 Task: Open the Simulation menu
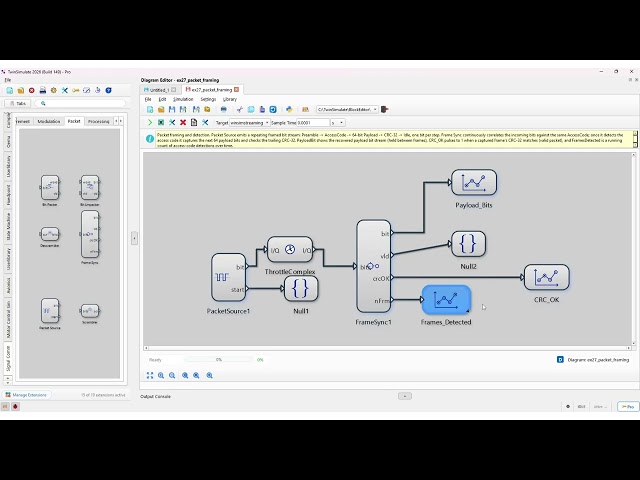(183, 99)
